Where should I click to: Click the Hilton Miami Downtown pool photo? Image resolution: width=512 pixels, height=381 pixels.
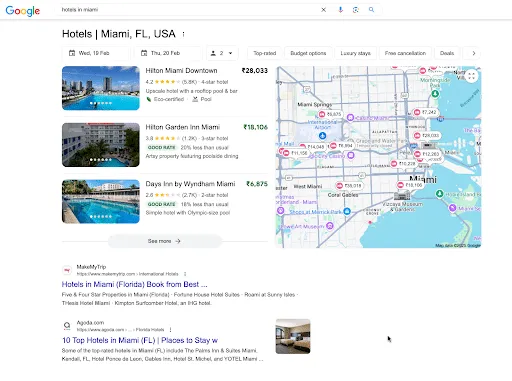click(101, 88)
